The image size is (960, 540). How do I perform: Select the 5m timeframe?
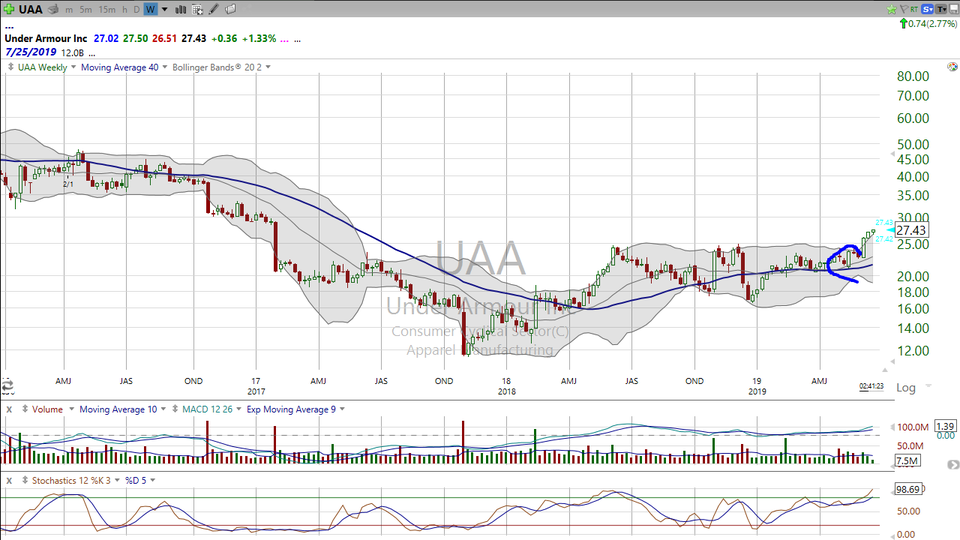click(86, 9)
